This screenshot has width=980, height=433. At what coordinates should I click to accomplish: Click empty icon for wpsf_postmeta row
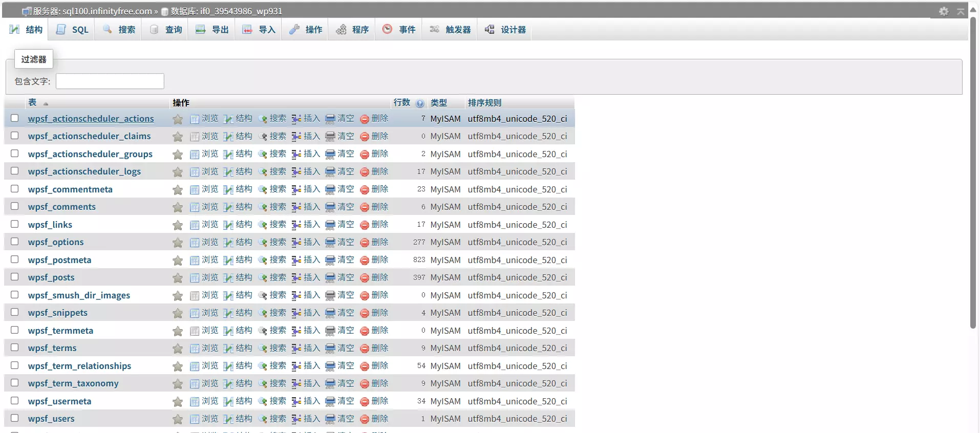(330, 261)
